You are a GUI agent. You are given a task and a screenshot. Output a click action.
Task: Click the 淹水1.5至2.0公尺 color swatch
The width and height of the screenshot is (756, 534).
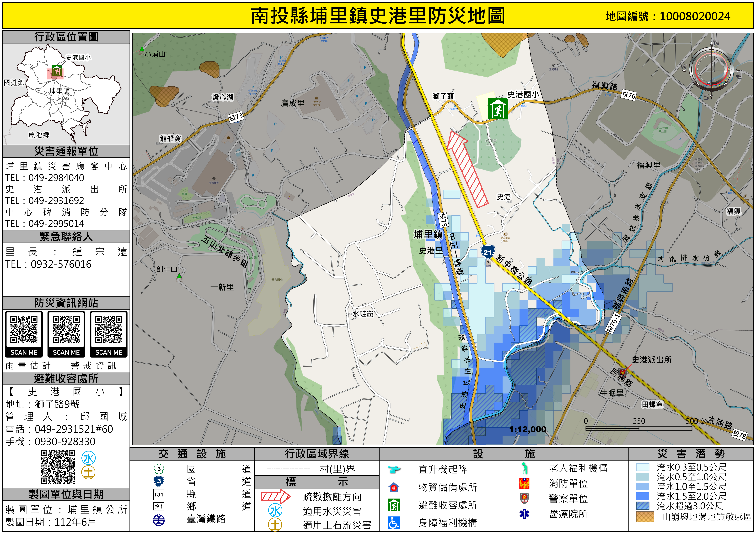(x=642, y=496)
